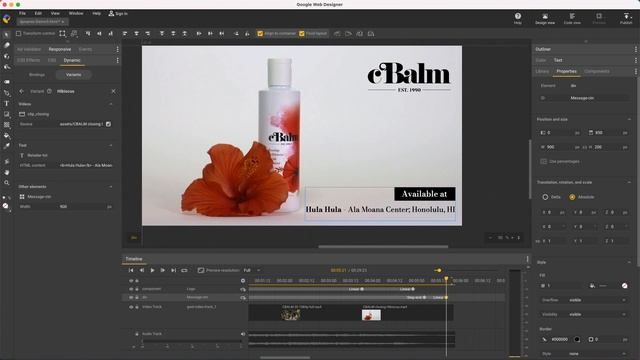Toggle visibility of the Video Track layer

131,307
